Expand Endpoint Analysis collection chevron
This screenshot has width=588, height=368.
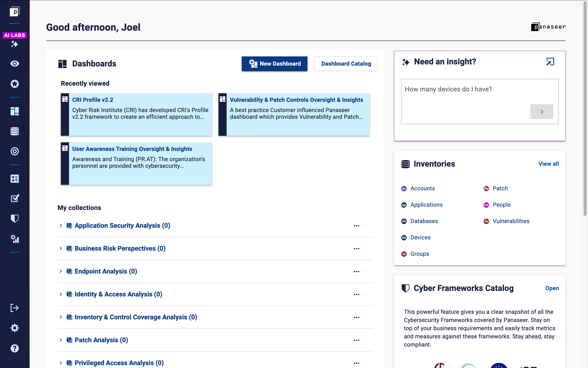61,271
